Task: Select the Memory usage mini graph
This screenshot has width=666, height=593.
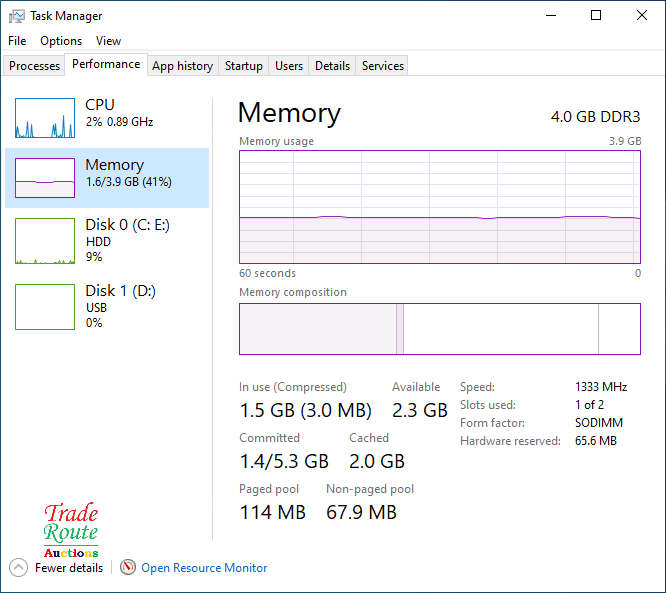Action: point(45,178)
